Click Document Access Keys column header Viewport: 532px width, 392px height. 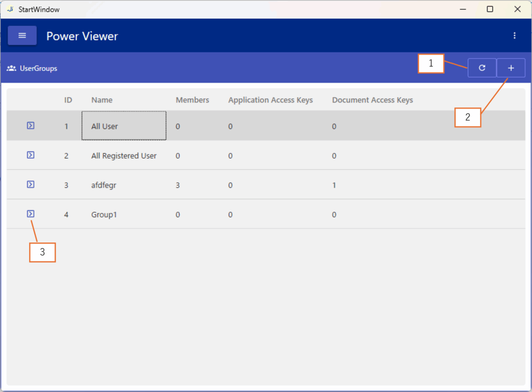(372, 100)
